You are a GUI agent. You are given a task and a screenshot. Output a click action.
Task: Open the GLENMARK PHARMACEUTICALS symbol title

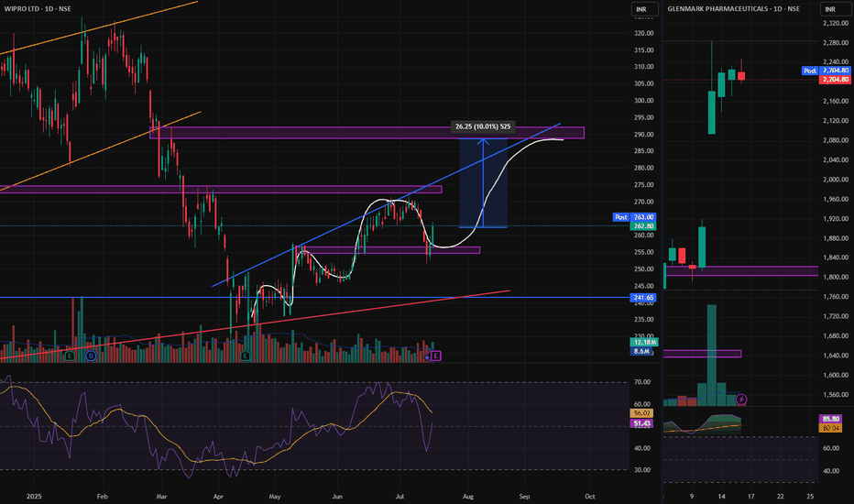pos(733,9)
